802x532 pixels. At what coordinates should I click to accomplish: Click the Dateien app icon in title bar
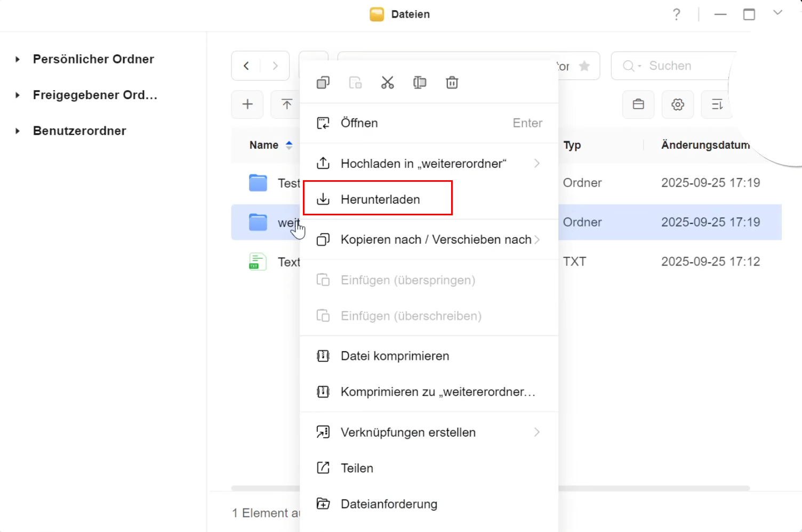(x=377, y=14)
